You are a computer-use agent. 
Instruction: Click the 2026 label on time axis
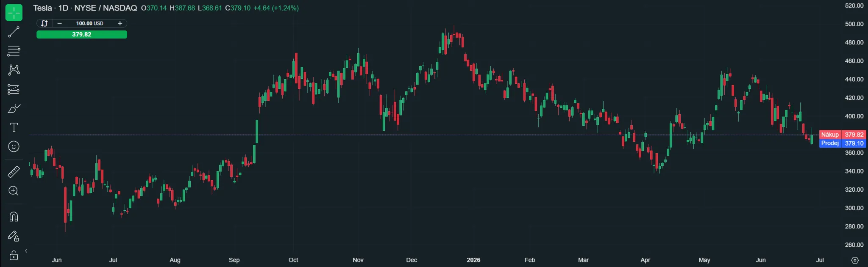coord(473,260)
